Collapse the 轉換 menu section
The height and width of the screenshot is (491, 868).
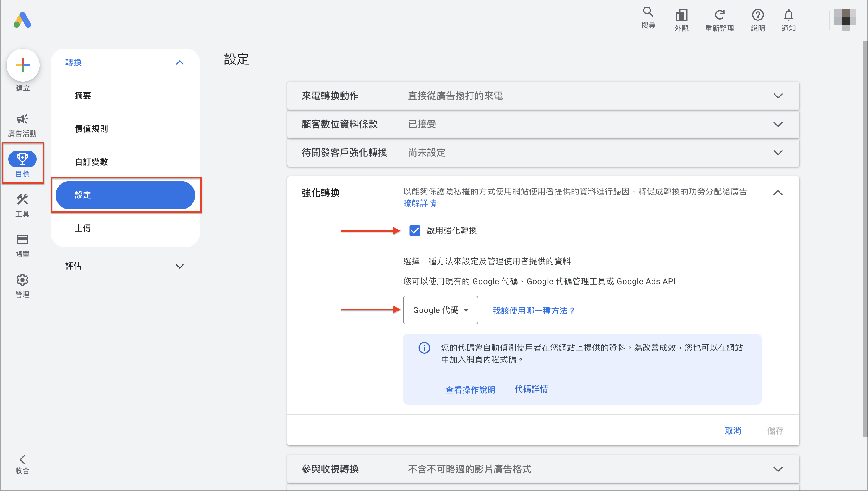179,62
